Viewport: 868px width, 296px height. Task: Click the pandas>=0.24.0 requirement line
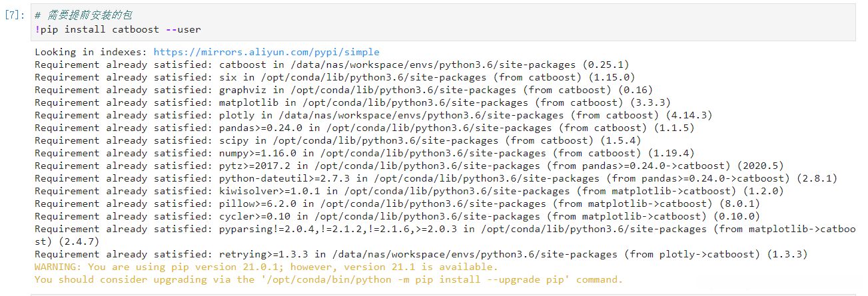point(364,128)
